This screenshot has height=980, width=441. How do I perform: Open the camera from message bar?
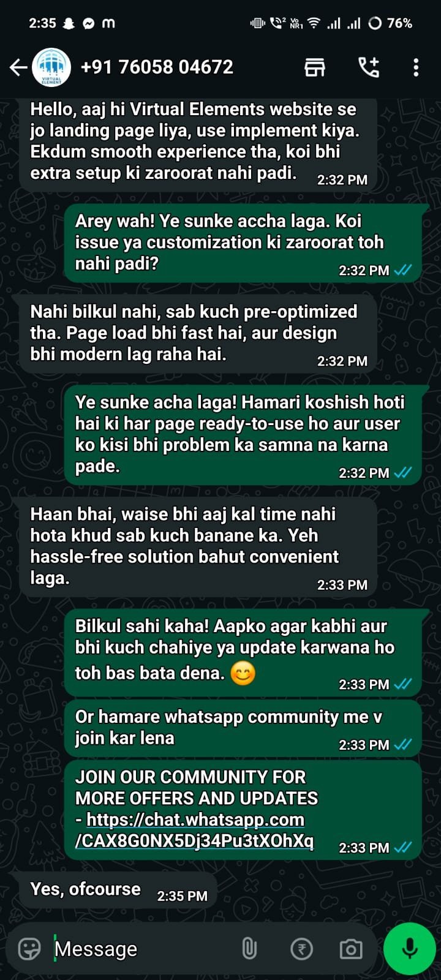(351, 949)
